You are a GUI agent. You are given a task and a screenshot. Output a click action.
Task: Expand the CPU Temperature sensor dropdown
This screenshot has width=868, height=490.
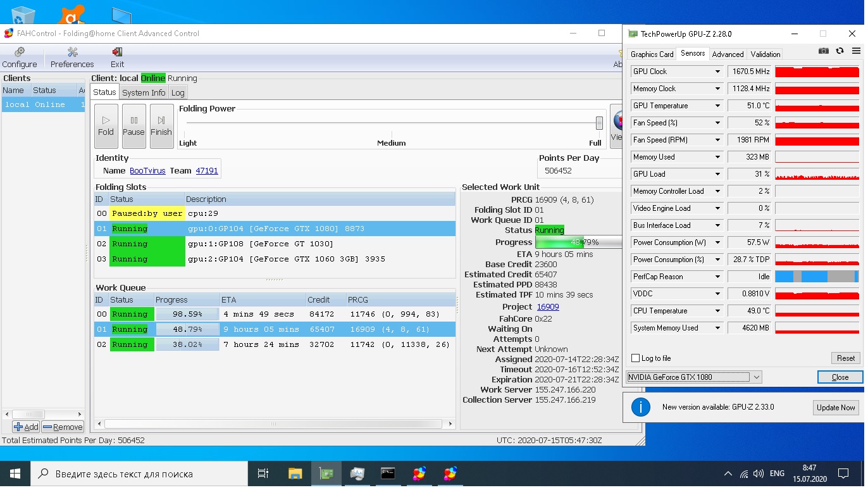click(x=717, y=311)
